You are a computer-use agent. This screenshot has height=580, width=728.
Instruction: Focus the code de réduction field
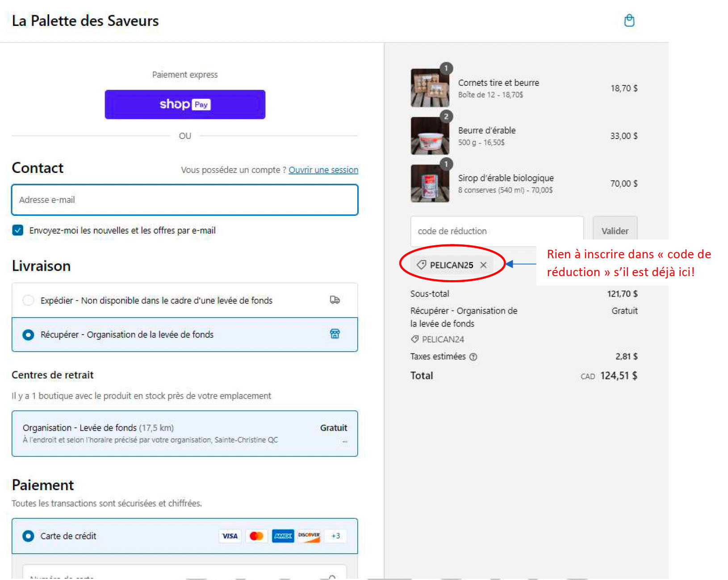[497, 231]
